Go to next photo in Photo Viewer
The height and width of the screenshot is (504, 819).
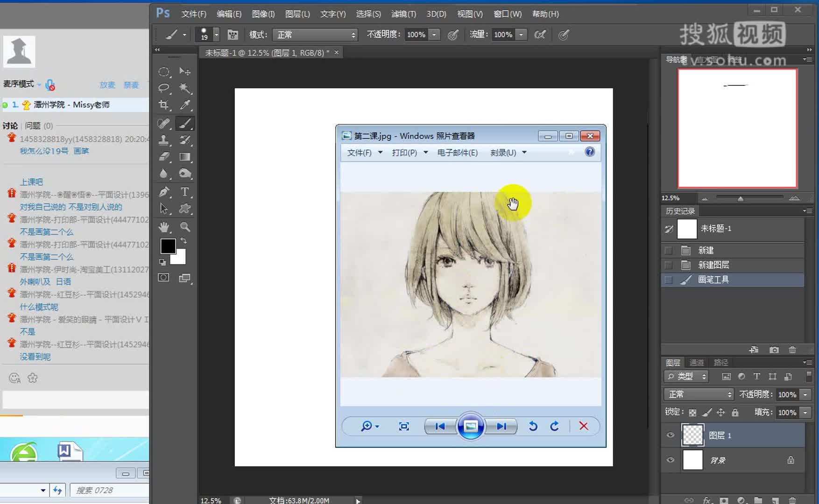tap(501, 426)
